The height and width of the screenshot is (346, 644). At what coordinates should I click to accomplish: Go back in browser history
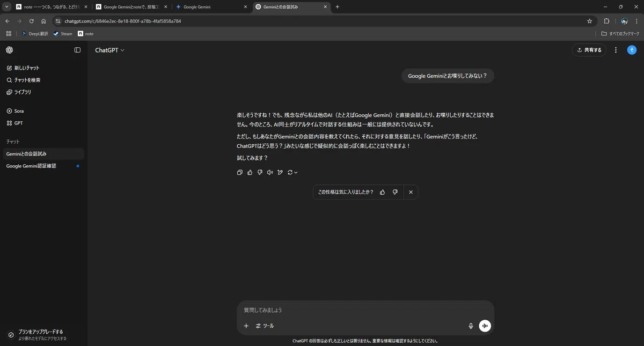pos(7,21)
